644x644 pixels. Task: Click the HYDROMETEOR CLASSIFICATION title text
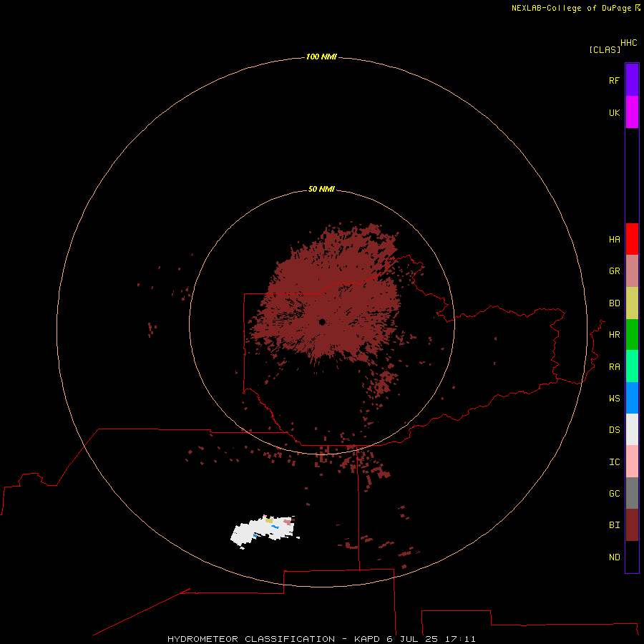click(x=251, y=639)
